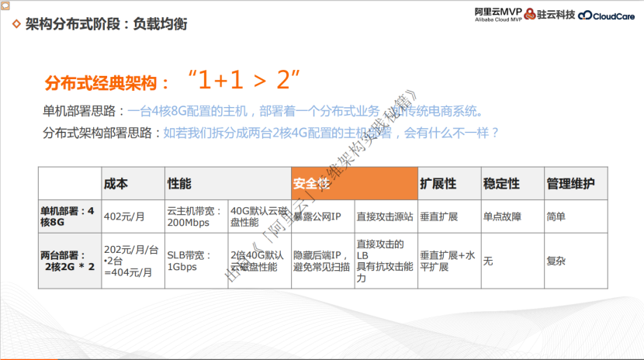This screenshot has height=360, width=644.
Task: Click the 单点故障 cell
Action: [x=513, y=216]
